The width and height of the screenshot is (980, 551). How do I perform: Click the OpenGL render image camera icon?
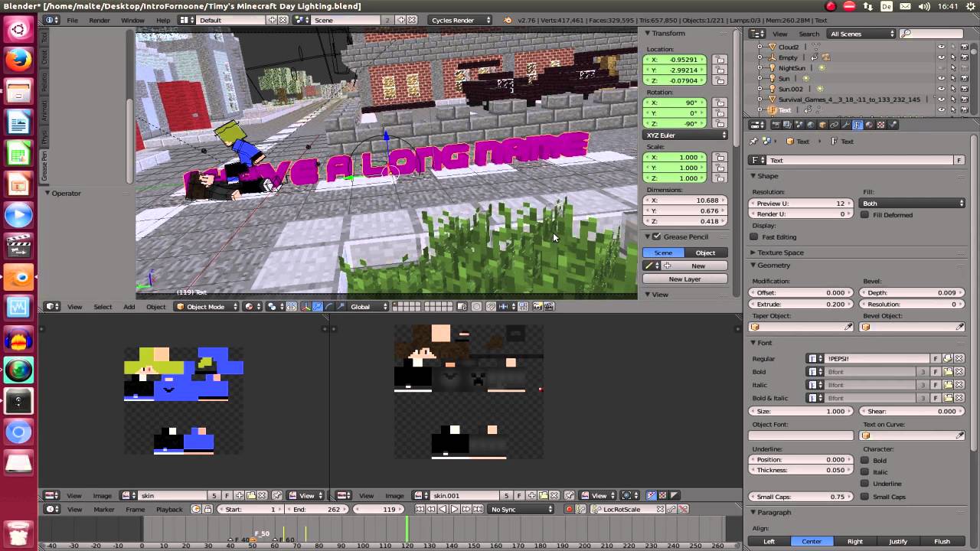(537, 306)
